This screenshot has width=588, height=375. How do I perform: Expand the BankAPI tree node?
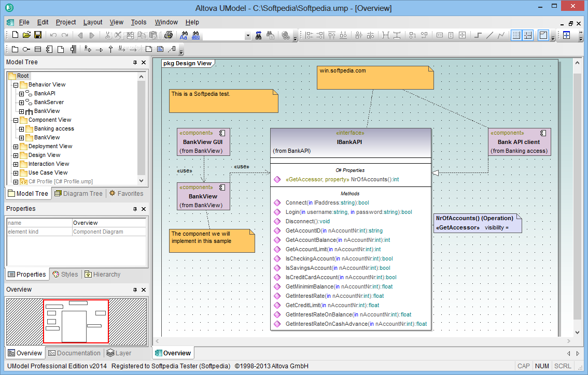(21, 94)
